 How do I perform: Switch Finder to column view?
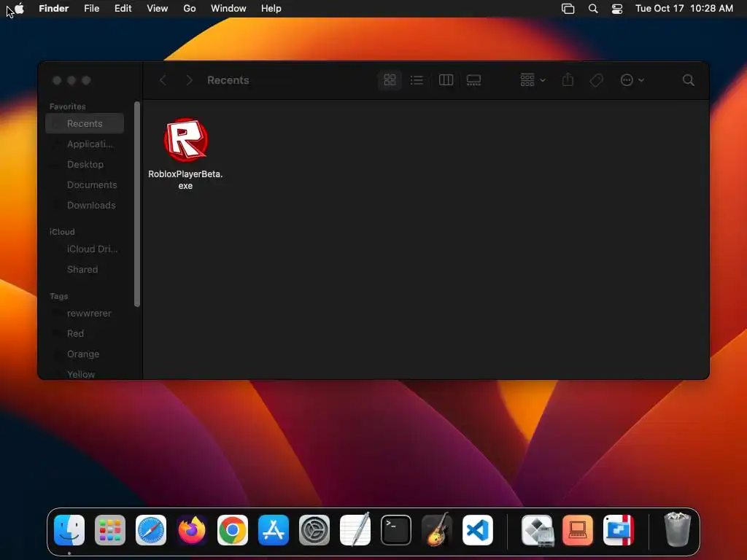[x=446, y=80]
